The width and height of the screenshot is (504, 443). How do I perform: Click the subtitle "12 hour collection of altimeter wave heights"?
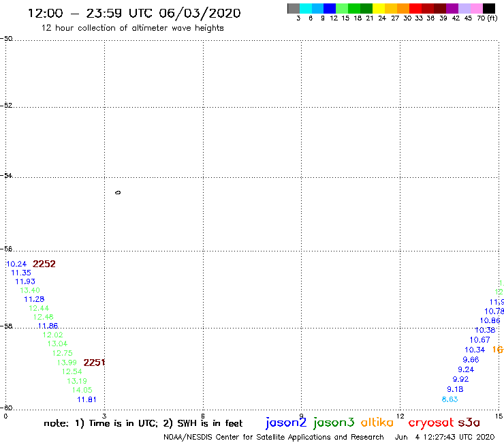click(132, 28)
